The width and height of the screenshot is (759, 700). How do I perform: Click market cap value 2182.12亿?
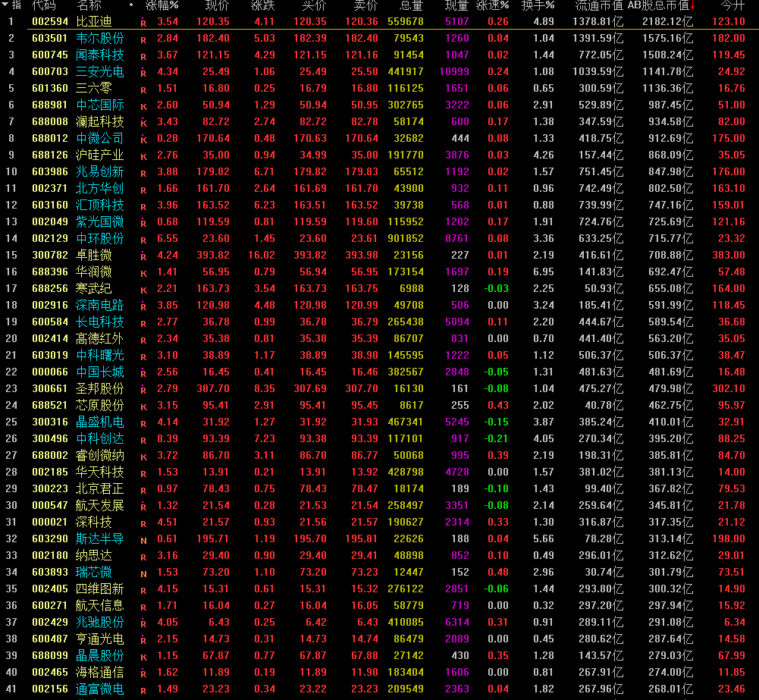pyautogui.click(x=667, y=21)
